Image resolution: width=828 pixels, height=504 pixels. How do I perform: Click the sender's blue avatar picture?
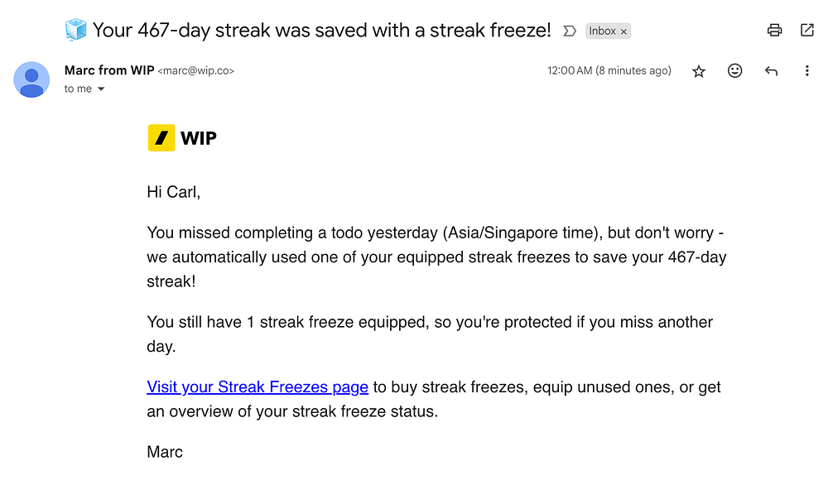31,79
